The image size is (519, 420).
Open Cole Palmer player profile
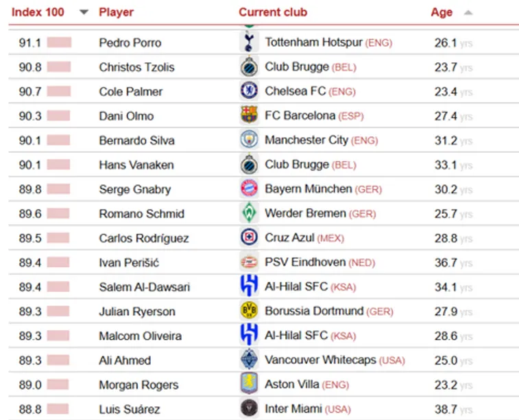pyautogui.click(x=130, y=92)
